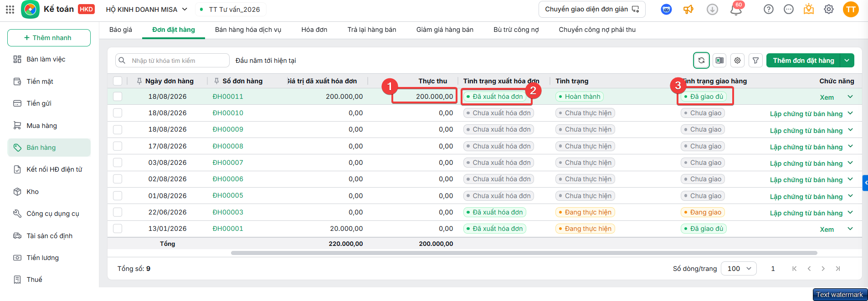Open the chatbot assistant icon
This screenshot has height=301, width=868.
pos(666,9)
